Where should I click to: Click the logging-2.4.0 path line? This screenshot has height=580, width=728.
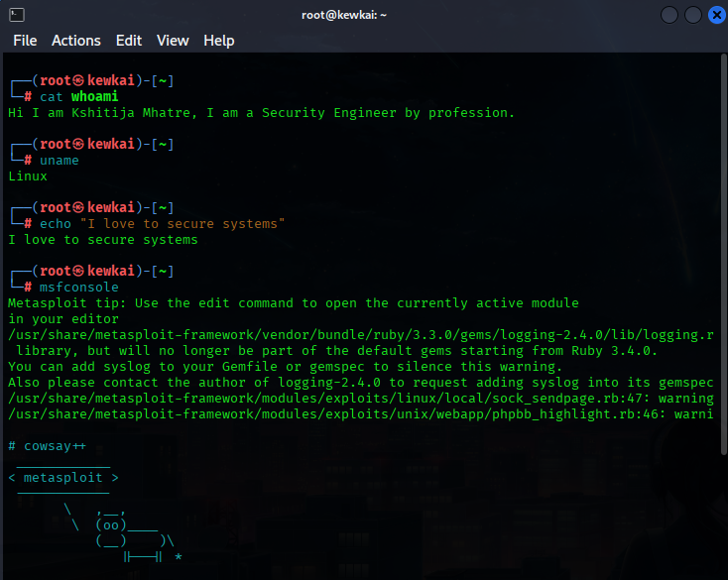pos(361,335)
